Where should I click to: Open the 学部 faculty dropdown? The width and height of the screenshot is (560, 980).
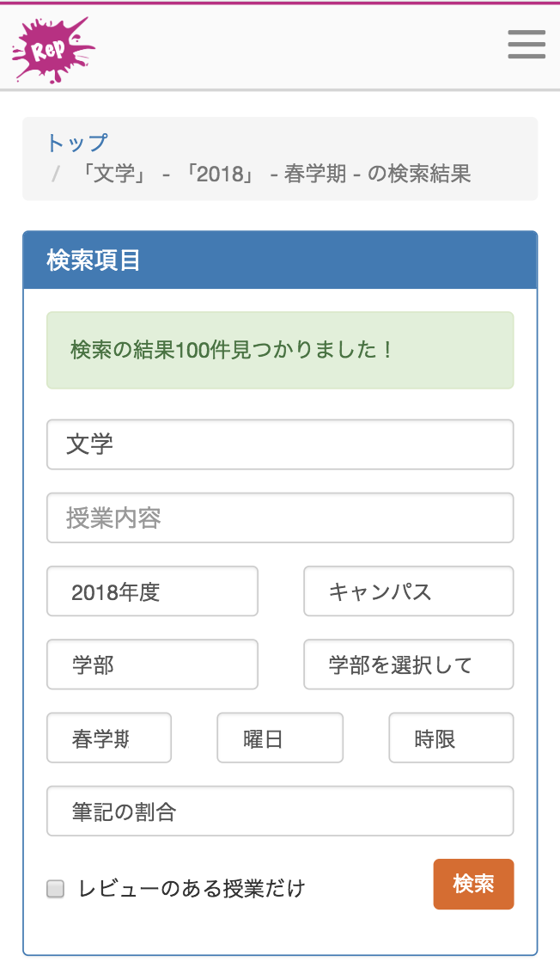[x=152, y=665]
